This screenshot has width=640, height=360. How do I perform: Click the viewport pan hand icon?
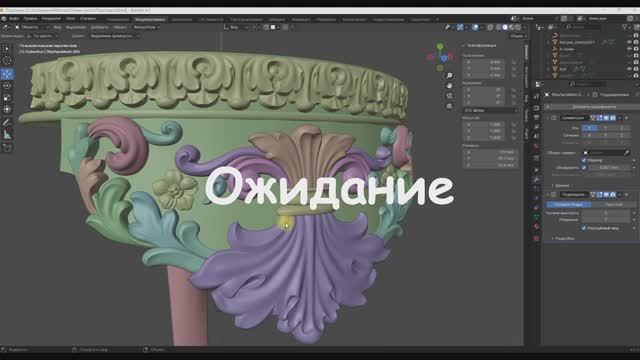(449, 86)
